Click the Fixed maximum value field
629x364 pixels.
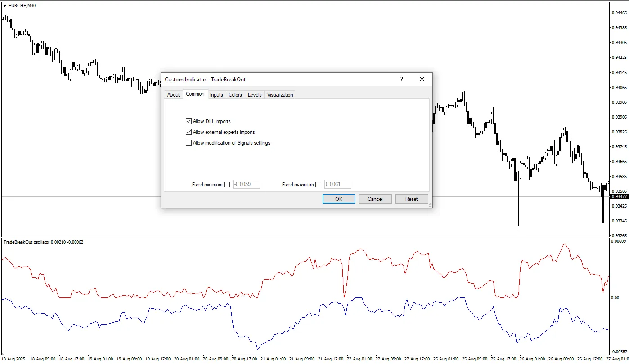coord(337,184)
